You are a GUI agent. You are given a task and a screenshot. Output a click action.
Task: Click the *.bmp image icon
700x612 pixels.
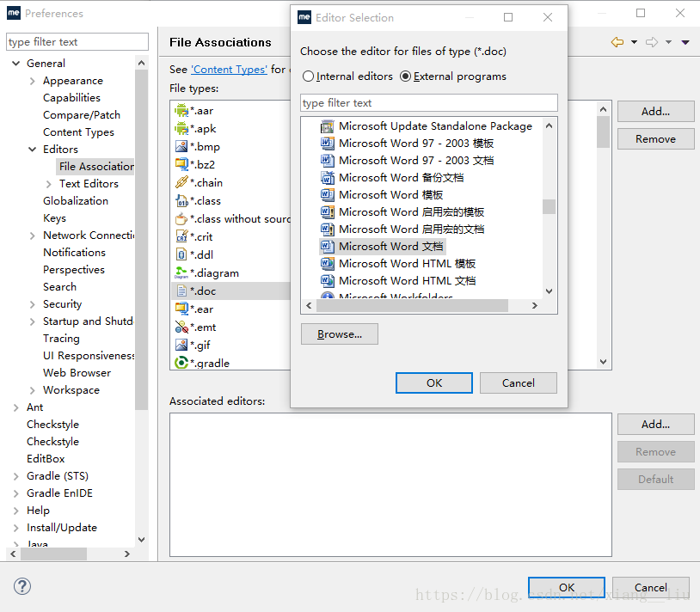coord(181,146)
